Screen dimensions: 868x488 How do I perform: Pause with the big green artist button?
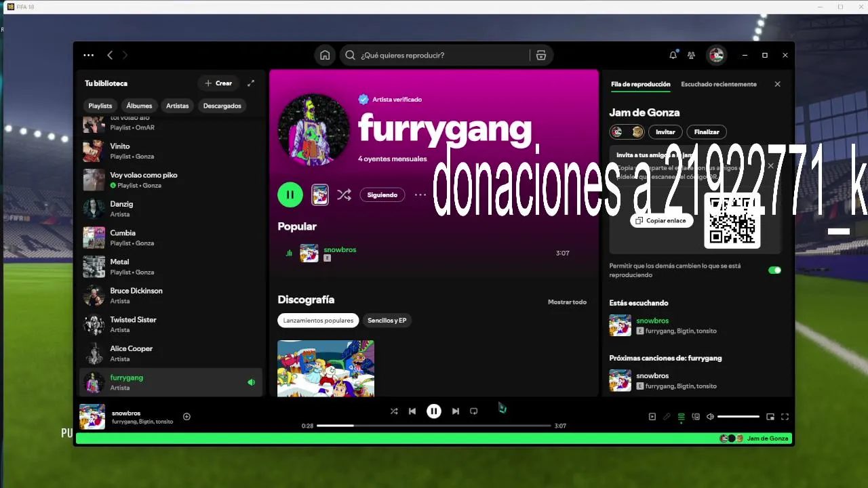tap(290, 195)
